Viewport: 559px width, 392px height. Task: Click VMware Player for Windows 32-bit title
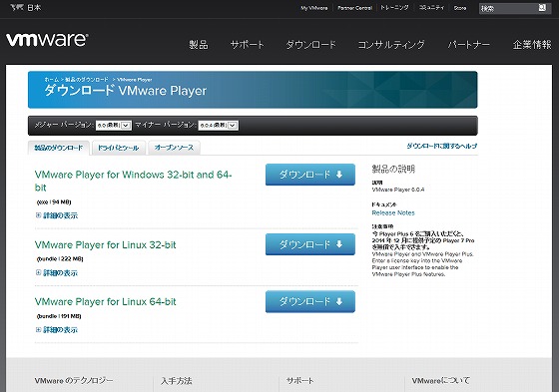[x=133, y=181]
